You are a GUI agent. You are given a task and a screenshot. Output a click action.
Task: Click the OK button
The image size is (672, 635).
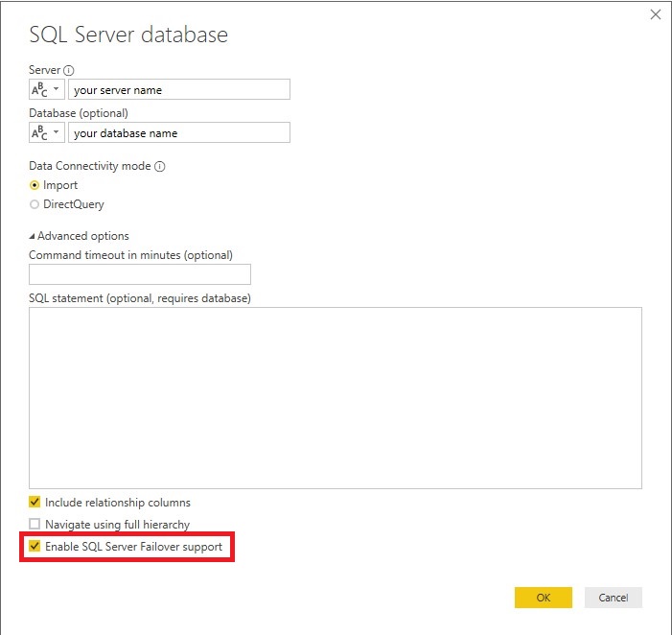click(x=544, y=598)
